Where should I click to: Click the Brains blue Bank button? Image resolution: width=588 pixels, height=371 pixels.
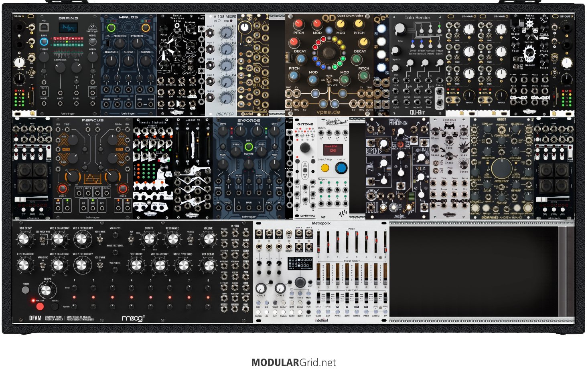tap(44, 42)
